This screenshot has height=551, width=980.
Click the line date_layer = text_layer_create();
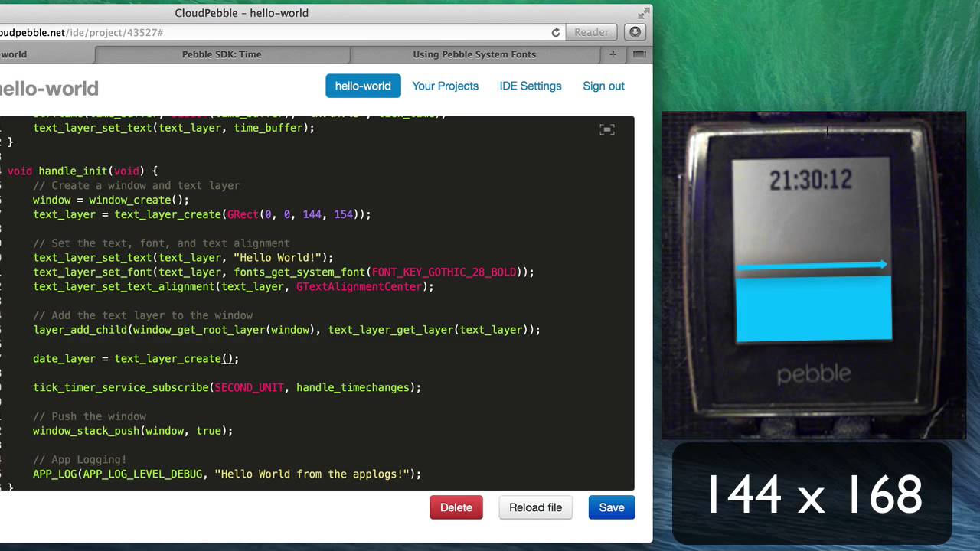[136, 359]
